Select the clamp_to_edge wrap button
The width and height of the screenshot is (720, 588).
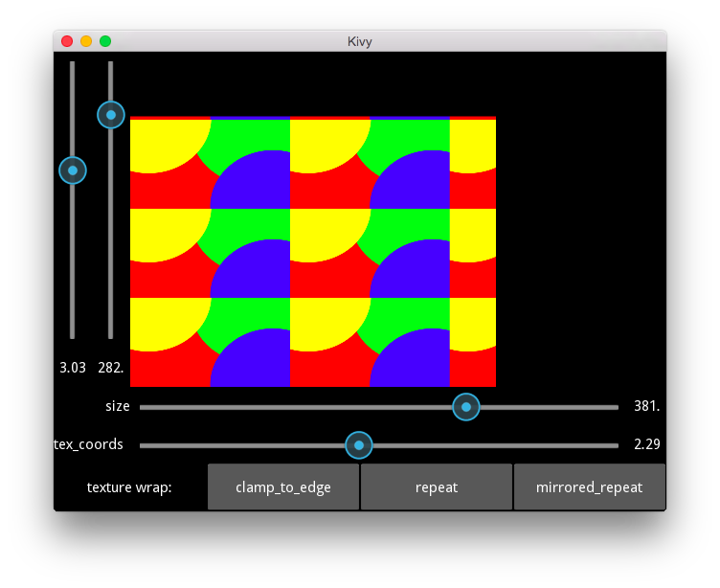[283, 486]
